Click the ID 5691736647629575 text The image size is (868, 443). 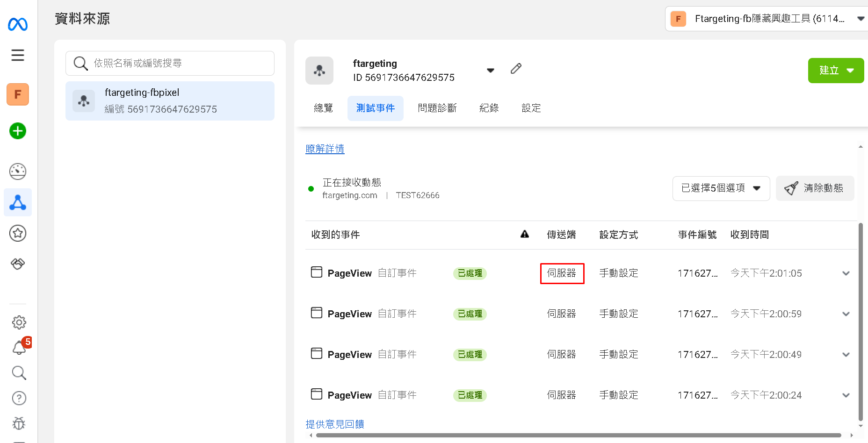(404, 78)
